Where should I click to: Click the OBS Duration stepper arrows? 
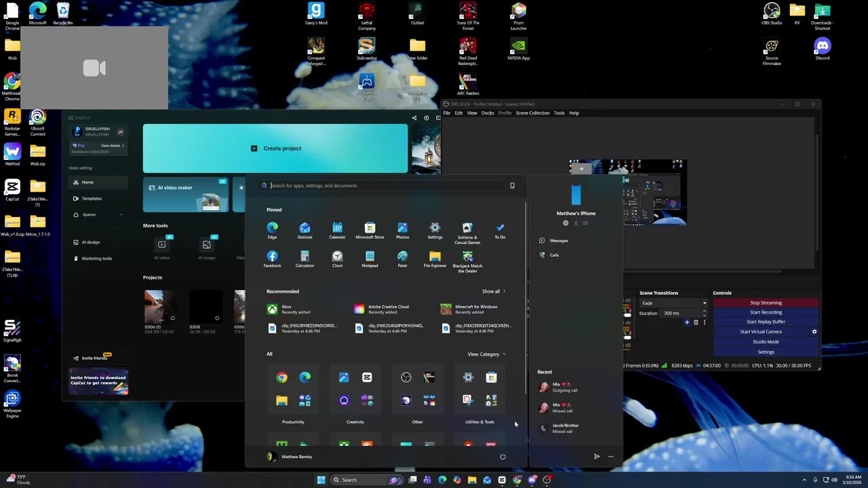coord(705,313)
